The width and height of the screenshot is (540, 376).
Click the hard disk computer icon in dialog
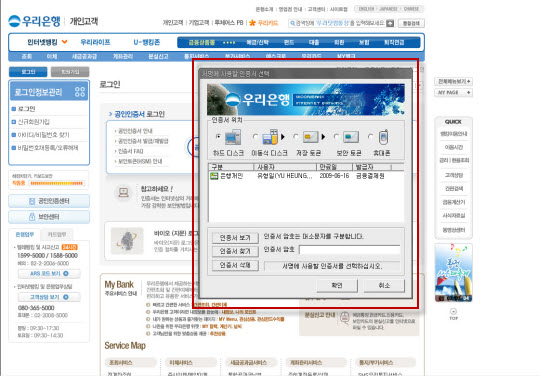pyautogui.click(x=233, y=137)
